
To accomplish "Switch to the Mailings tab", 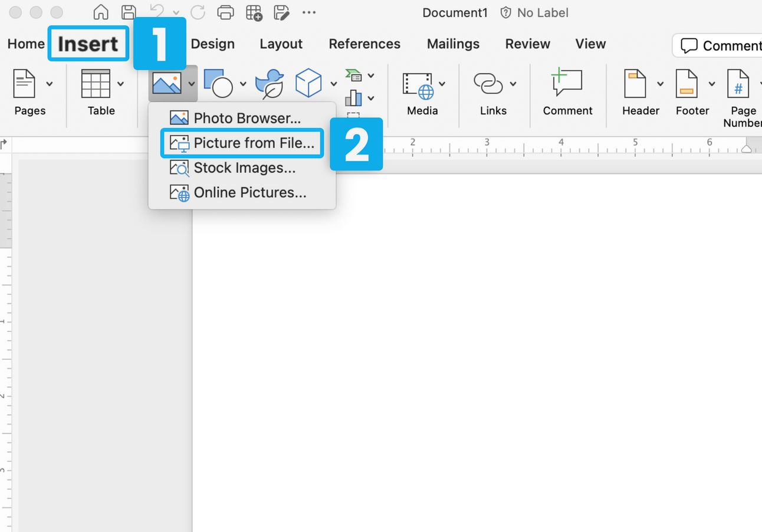I will point(453,44).
